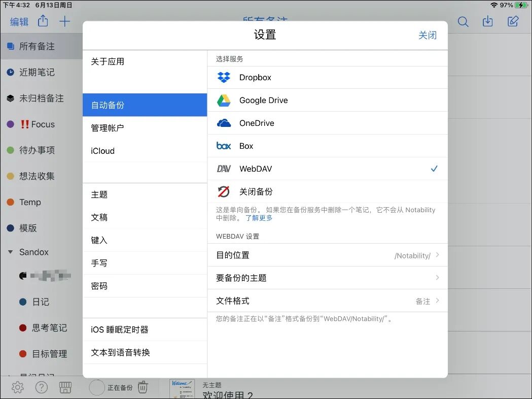Open settings gear icon at bottom
Image resolution: width=532 pixels, height=399 pixels.
[18, 387]
